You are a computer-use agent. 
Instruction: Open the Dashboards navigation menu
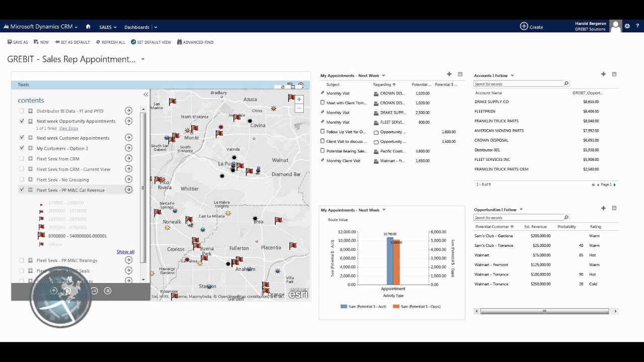[140, 27]
